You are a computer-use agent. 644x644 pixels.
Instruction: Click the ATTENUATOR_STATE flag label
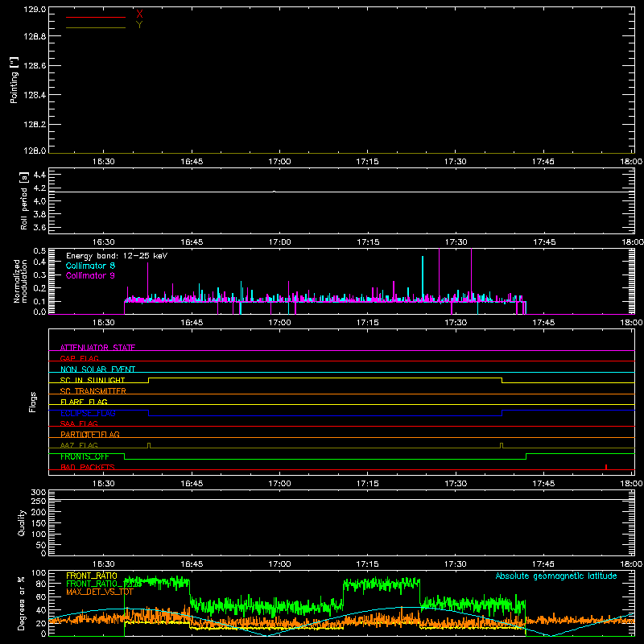point(97,348)
